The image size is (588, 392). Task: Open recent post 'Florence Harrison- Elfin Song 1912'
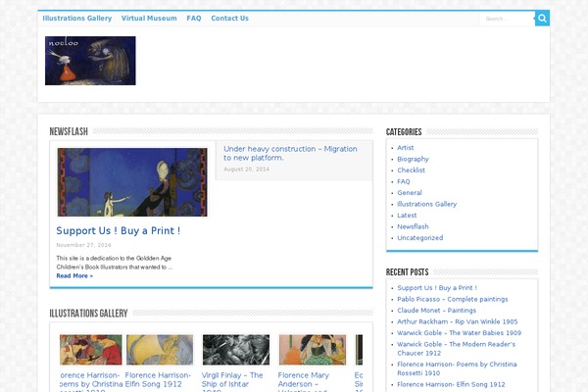click(x=451, y=384)
